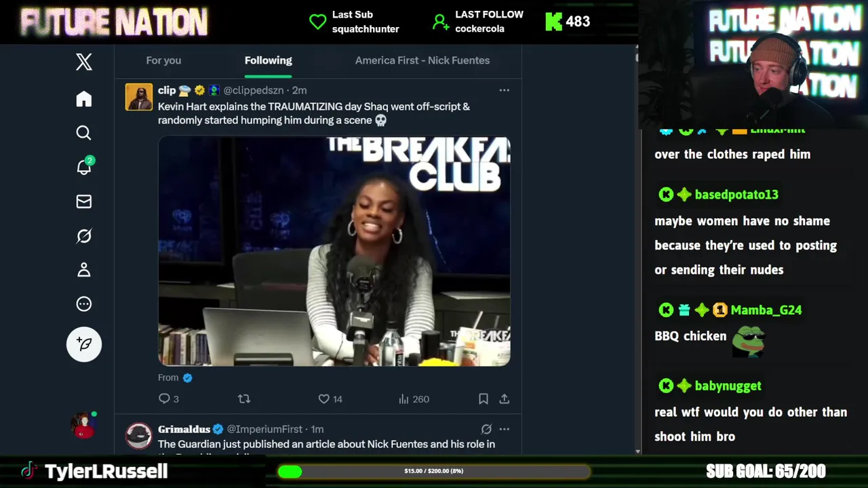Open Notifications bell icon
The height and width of the screenshot is (488, 868).
click(x=84, y=167)
